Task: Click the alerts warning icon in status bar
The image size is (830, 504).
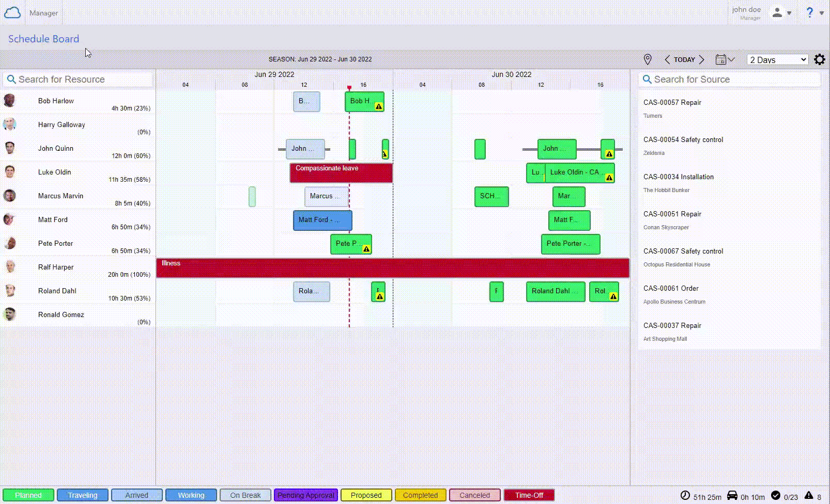Action: (x=809, y=495)
